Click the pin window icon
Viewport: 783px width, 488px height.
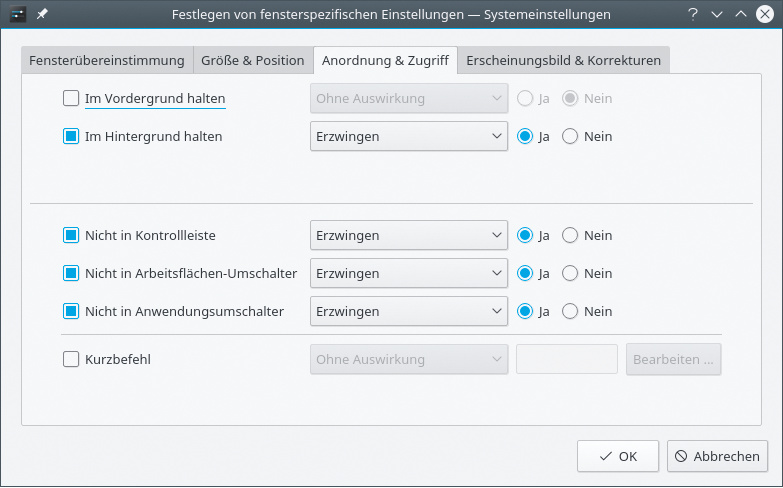43,14
